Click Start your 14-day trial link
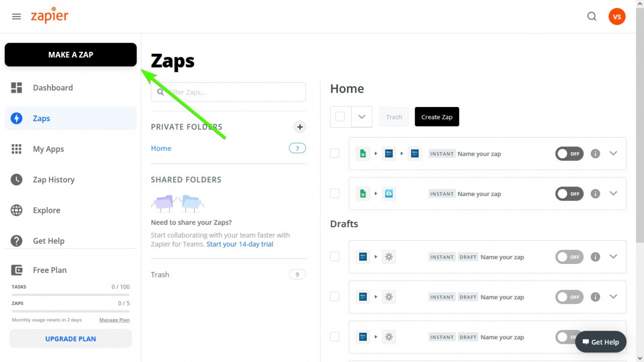 [240, 244]
